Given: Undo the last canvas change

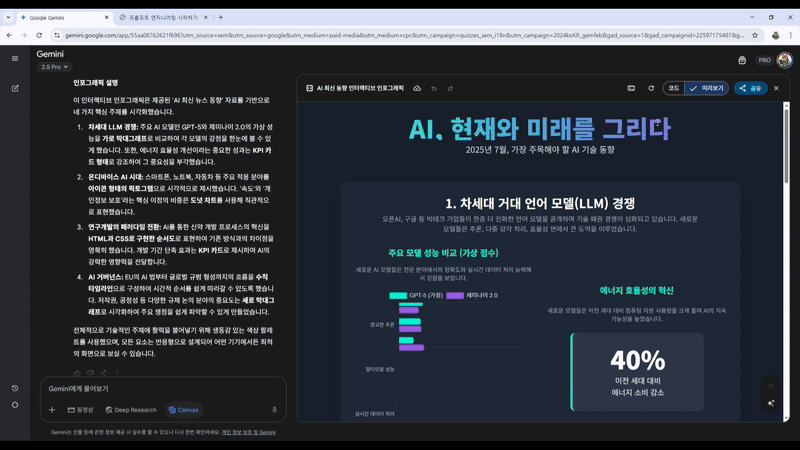Looking at the screenshot, I should pos(434,88).
